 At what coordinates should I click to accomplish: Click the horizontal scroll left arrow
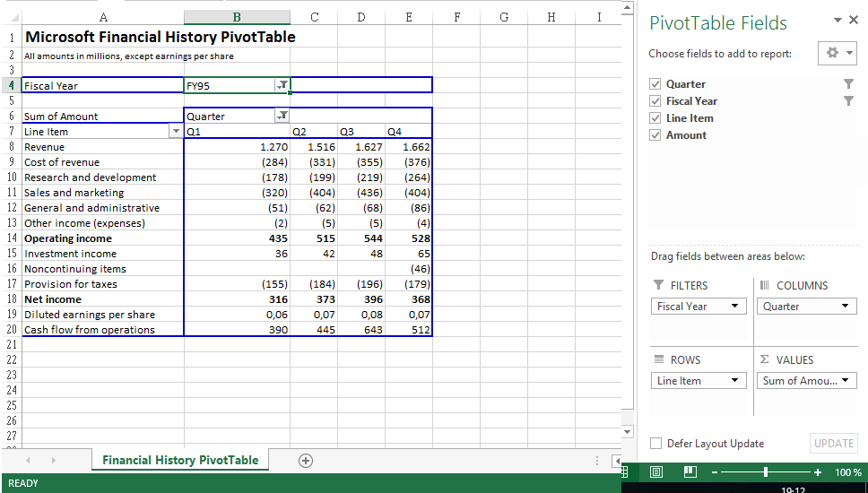pos(617,461)
